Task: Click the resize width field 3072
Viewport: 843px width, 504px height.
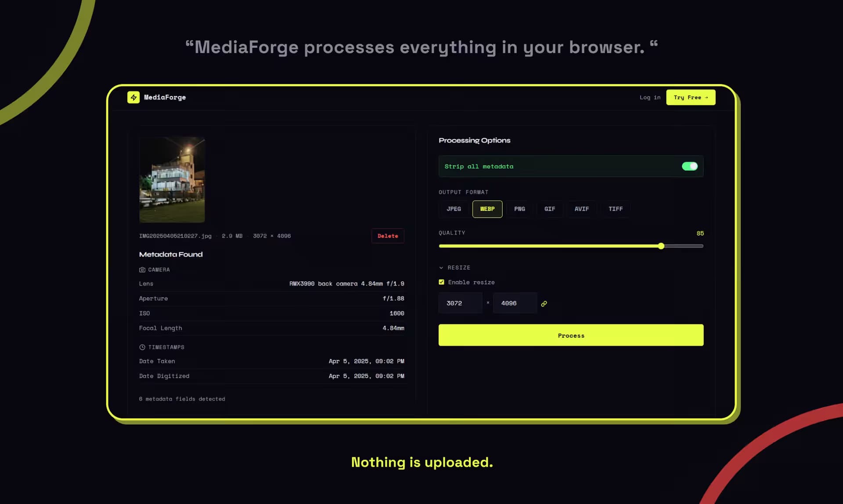Action: click(460, 303)
